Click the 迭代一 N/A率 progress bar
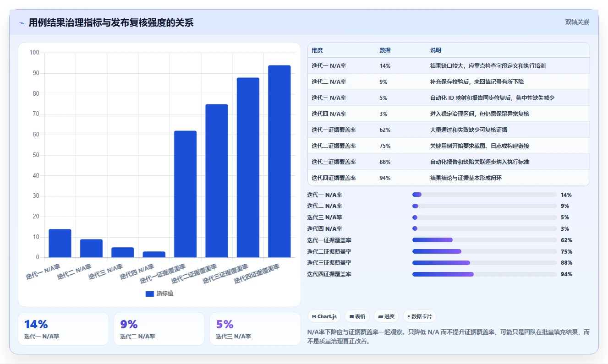The width and height of the screenshot is (608, 364). pos(485,195)
